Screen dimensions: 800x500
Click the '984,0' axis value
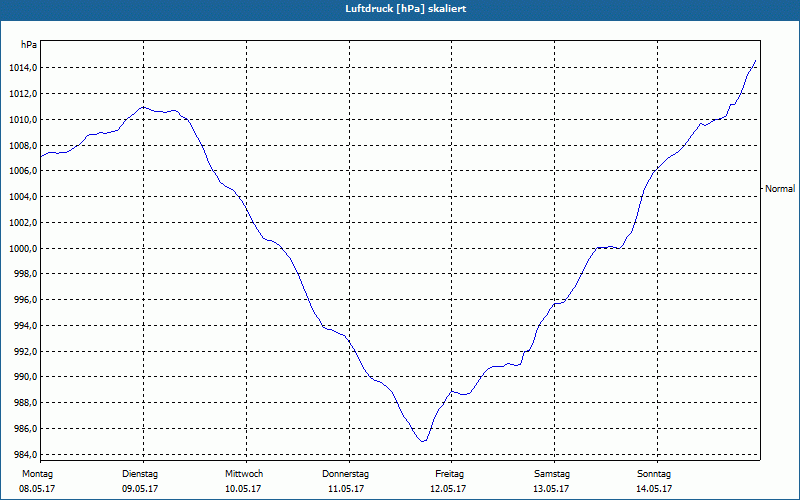click(x=25, y=455)
